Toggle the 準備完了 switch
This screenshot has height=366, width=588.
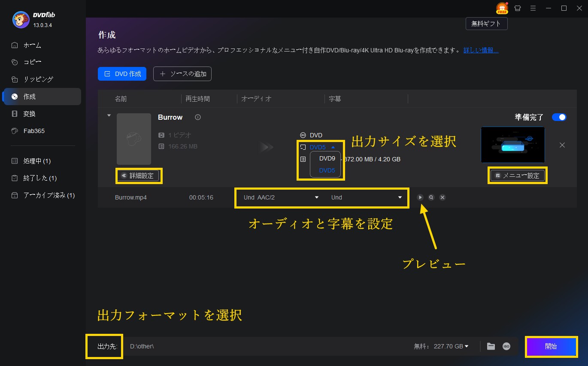click(x=559, y=117)
